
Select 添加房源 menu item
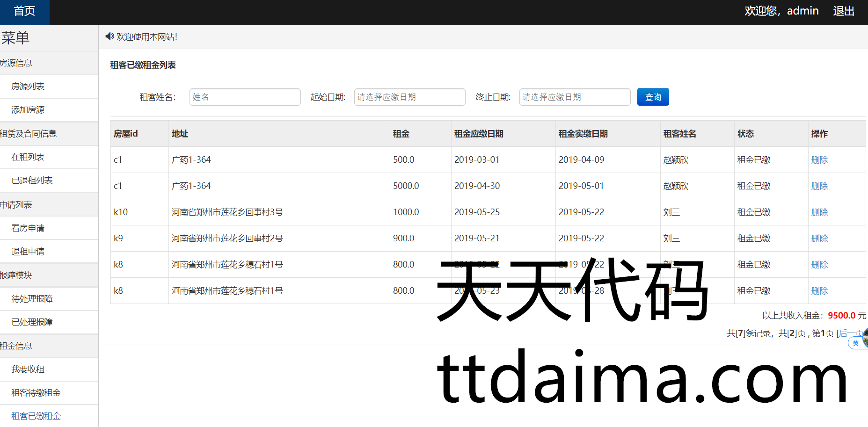(28, 110)
